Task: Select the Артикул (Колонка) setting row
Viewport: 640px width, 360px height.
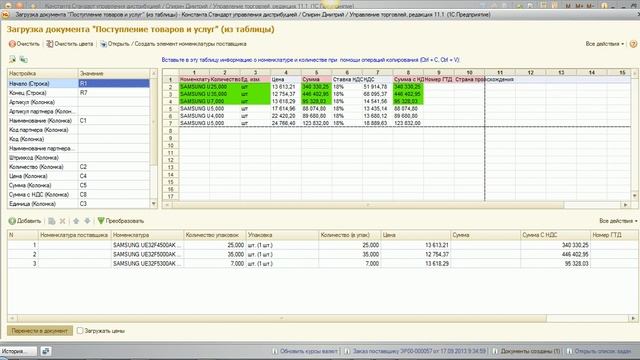Action: pos(79,102)
